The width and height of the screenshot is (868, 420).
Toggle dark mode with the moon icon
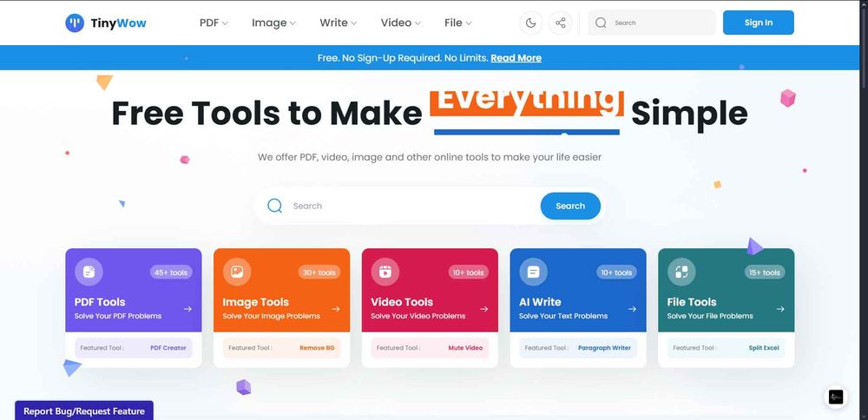(531, 23)
